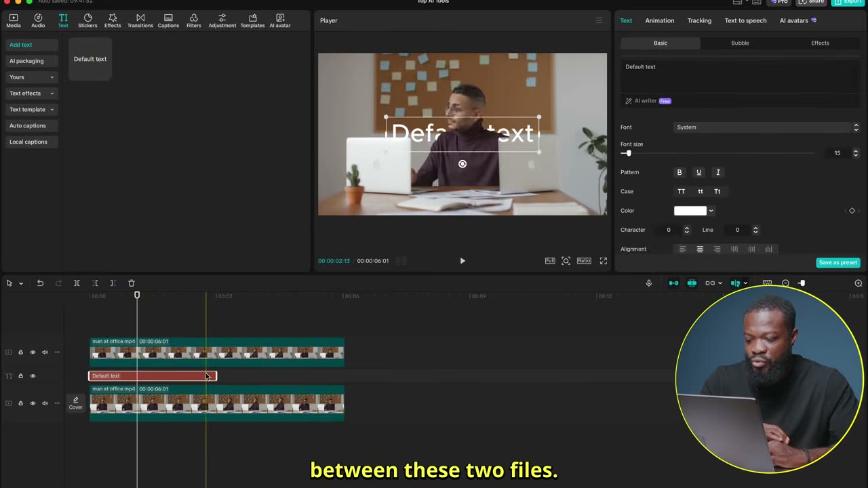Select Add text in the sidebar
The image size is (868, 488).
pyautogui.click(x=32, y=45)
